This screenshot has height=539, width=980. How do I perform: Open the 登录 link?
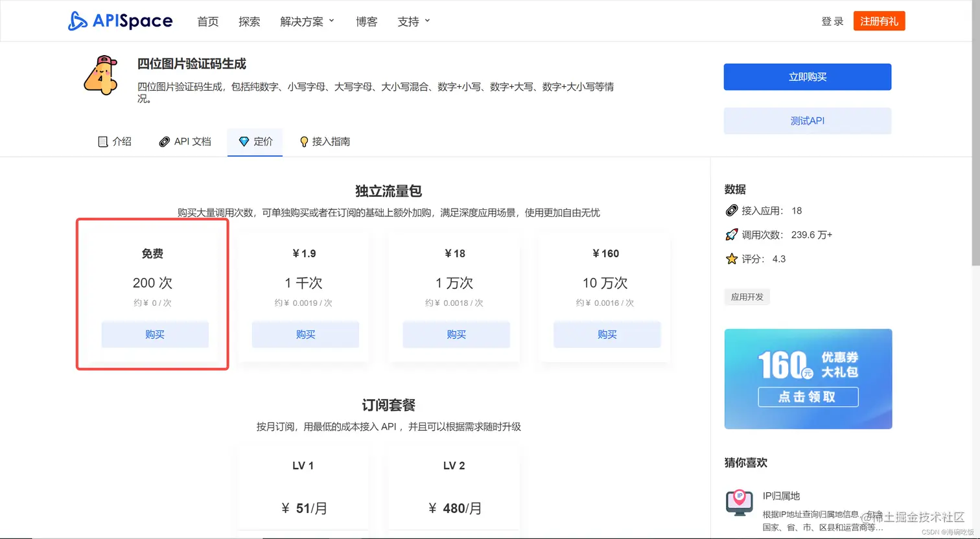tap(832, 20)
